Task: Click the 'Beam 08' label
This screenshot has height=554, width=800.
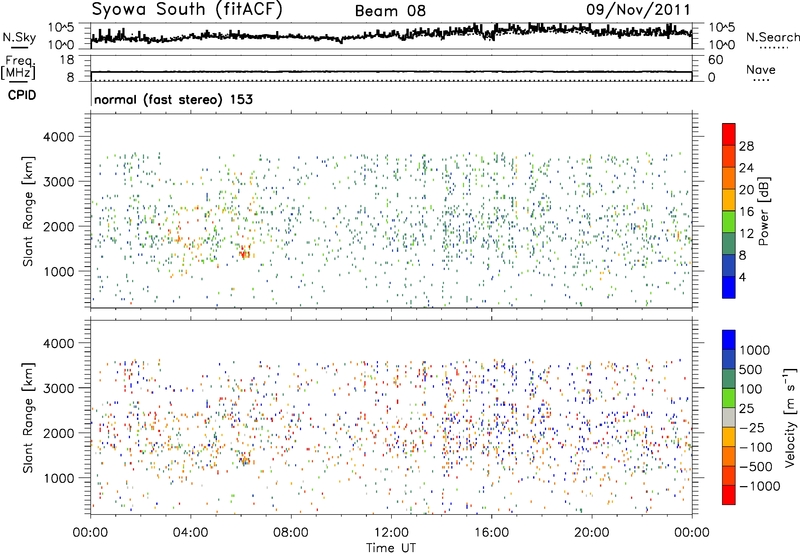Action: 390,11
